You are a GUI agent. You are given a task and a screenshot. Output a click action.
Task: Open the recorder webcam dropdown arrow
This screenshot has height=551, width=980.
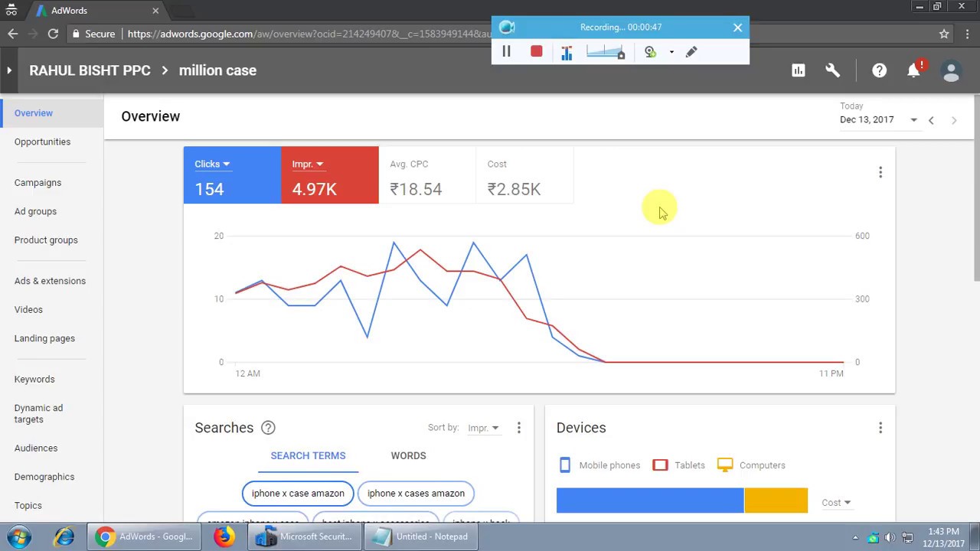tap(671, 52)
